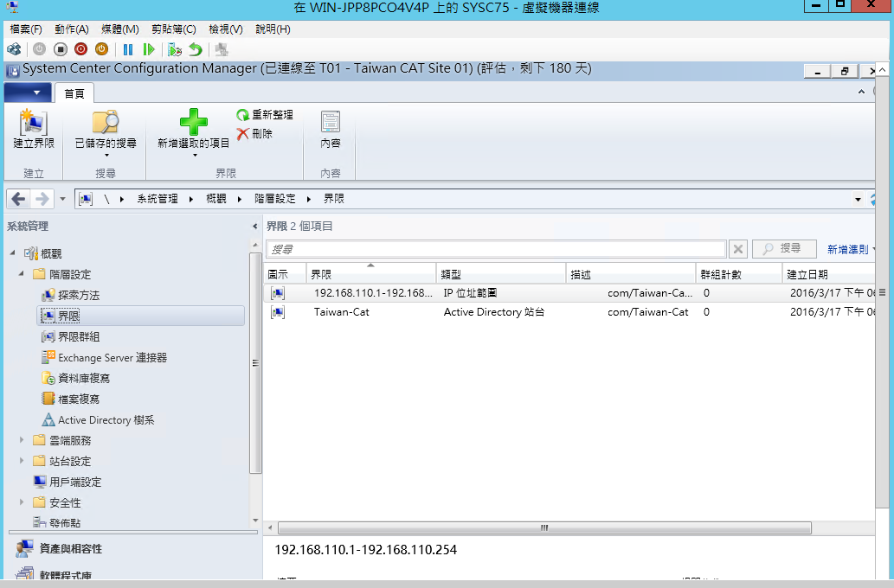Open 內容 properties ribbon icon

coord(330,130)
